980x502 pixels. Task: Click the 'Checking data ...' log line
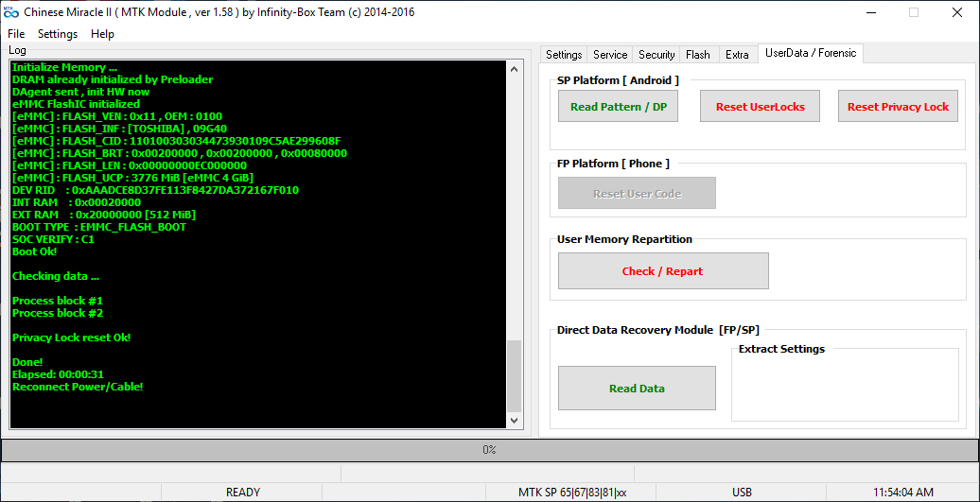56,276
